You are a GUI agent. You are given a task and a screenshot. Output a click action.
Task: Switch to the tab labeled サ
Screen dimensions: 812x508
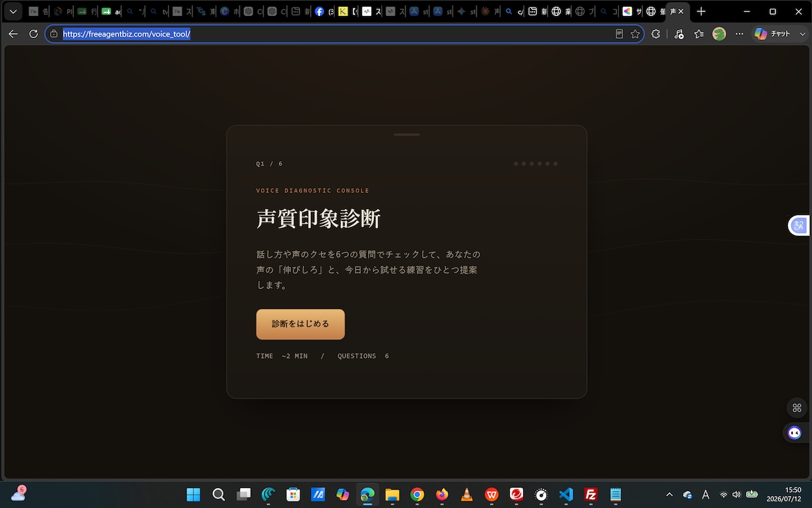[x=631, y=11]
